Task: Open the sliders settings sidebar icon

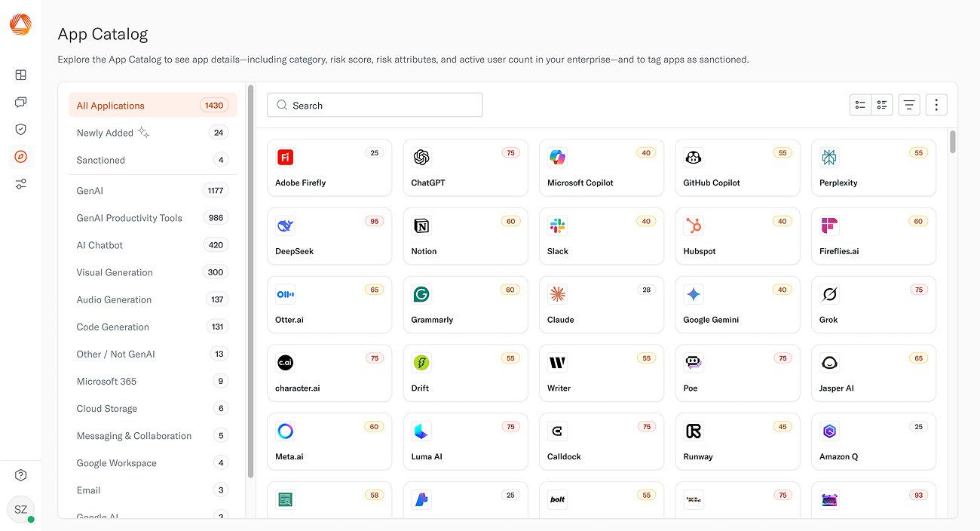Action: coord(21,184)
